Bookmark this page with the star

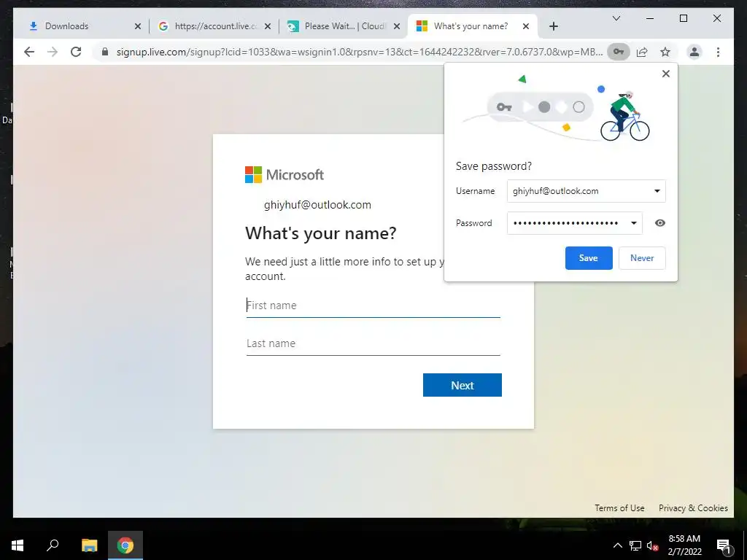(665, 52)
